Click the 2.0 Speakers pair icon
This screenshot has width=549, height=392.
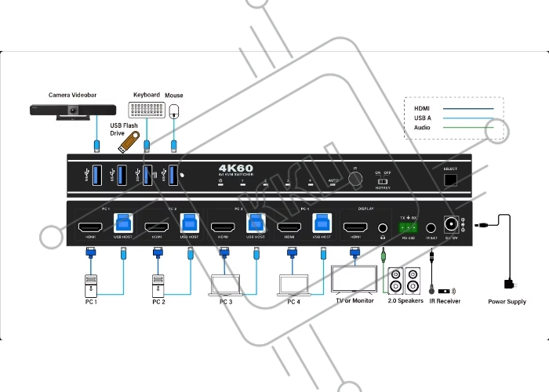click(x=405, y=281)
